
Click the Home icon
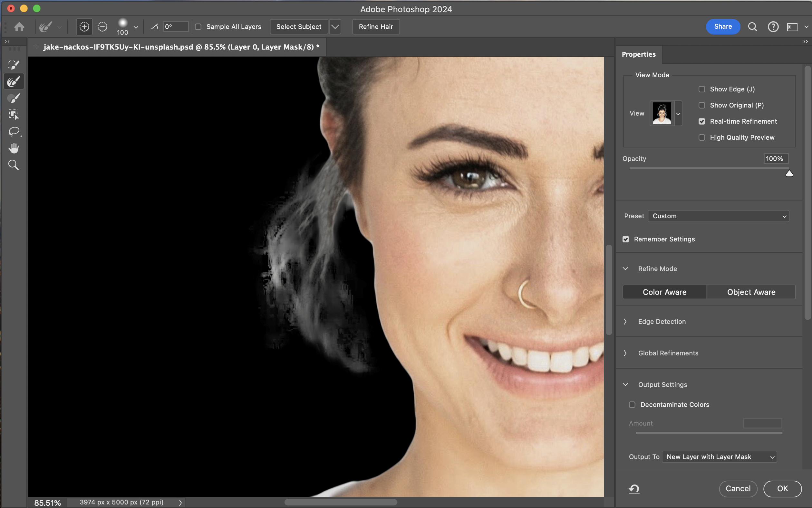pyautogui.click(x=19, y=26)
